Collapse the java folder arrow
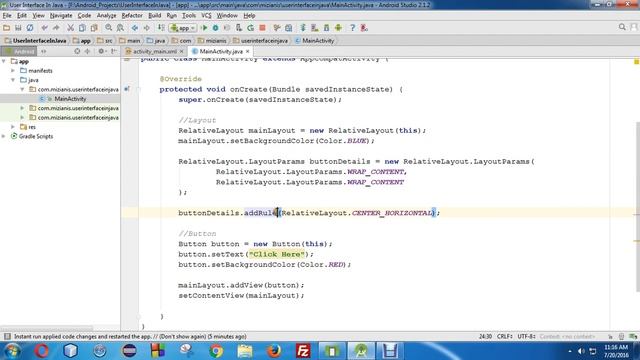 (13, 80)
